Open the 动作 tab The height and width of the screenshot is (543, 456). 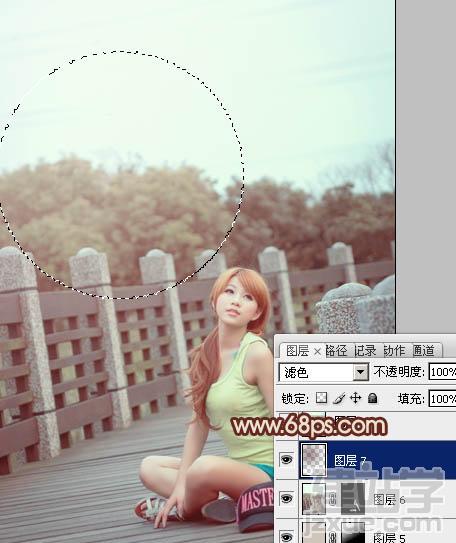[395, 351]
